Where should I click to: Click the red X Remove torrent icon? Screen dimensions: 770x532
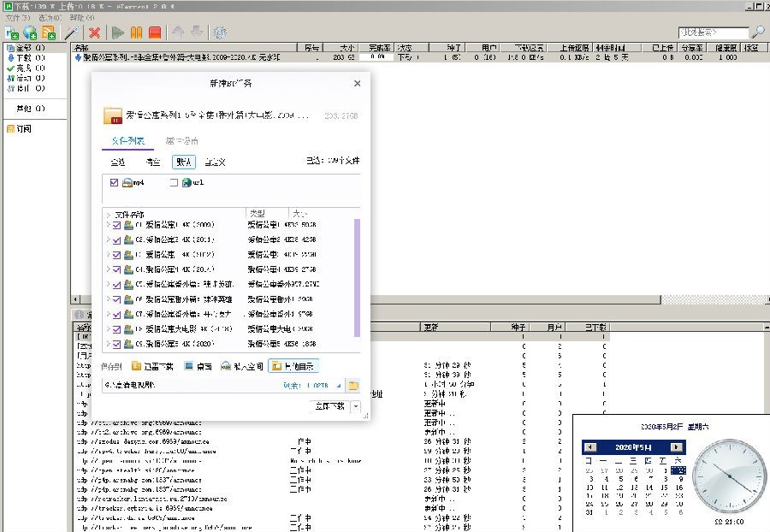[x=94, y=33]
